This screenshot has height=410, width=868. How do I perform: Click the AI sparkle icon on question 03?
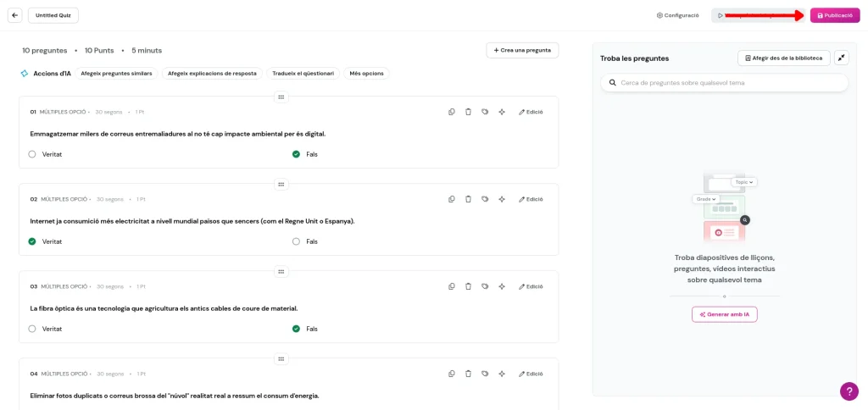point(502,286)
